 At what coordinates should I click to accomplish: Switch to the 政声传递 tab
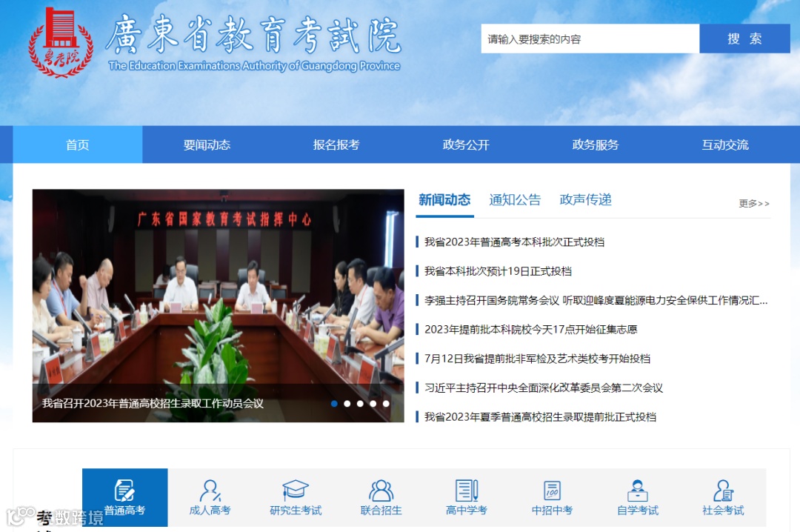coord(585,199)
